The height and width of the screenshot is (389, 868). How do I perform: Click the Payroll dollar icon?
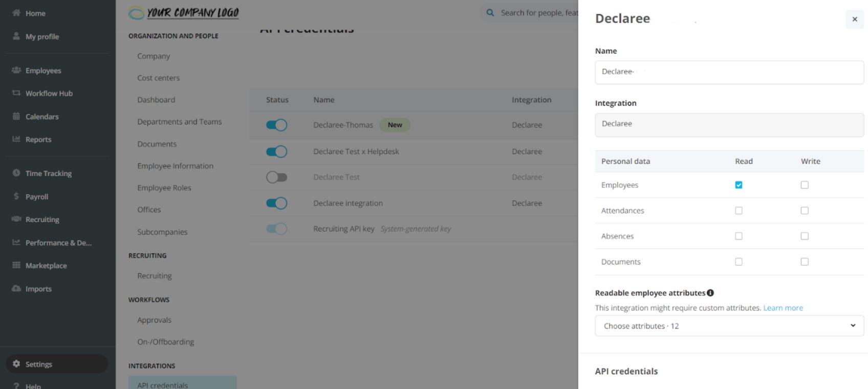point(16,196)
